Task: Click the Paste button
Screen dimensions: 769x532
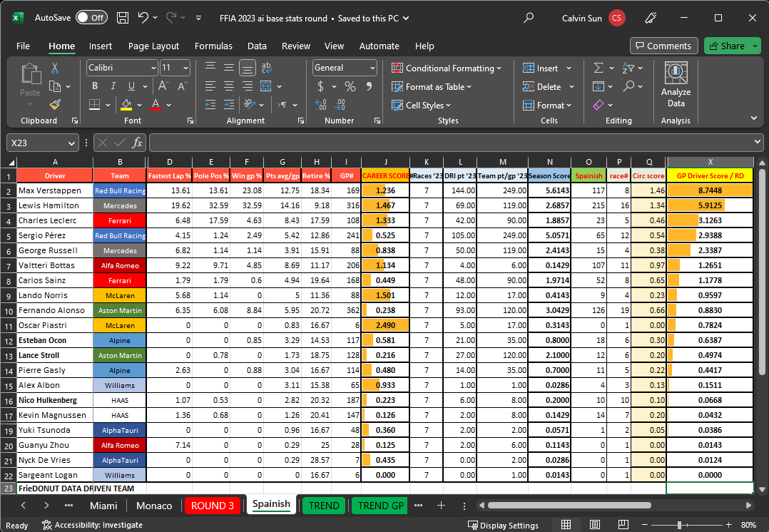Action: click(x=30, y=86)
